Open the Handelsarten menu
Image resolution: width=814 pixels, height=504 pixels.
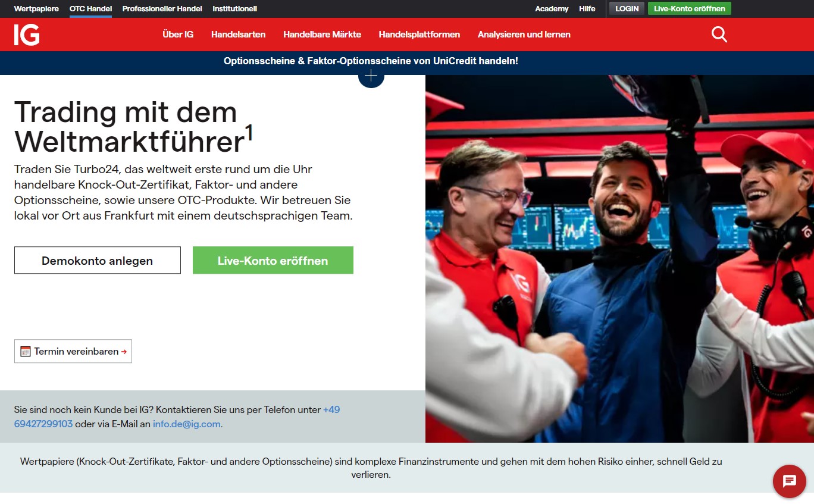[238, 35]
